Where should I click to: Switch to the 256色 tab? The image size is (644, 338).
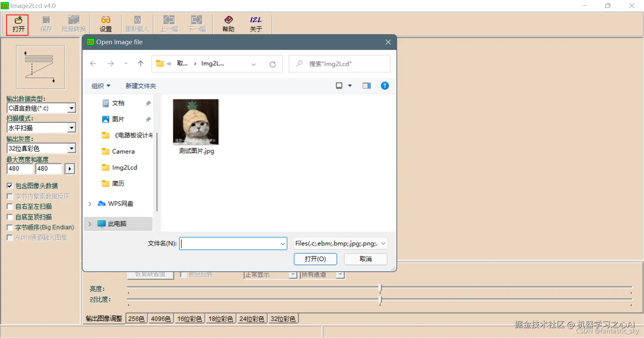(136, 319)
